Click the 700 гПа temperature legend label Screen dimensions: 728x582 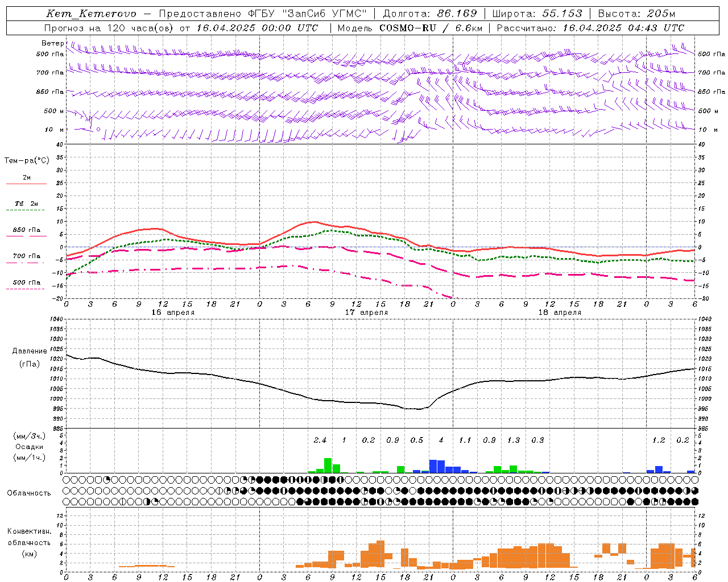point(26,256)
